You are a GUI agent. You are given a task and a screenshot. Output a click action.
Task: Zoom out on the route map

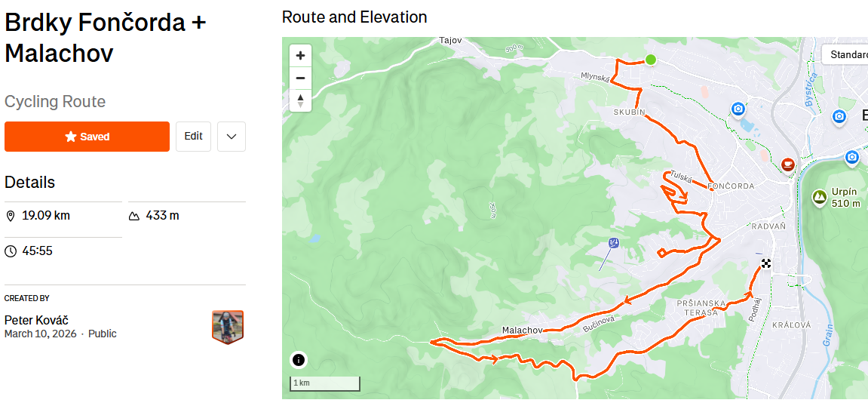[300, 78]
